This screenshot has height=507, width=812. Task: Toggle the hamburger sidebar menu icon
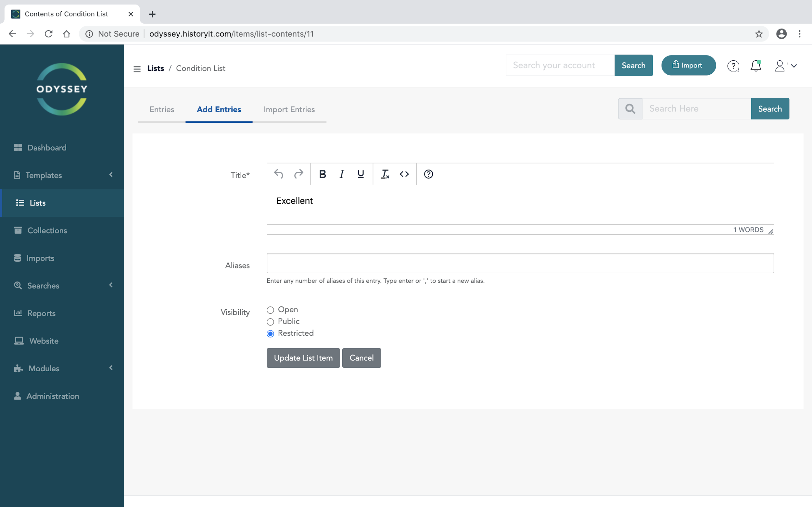[x=137, y=69]
